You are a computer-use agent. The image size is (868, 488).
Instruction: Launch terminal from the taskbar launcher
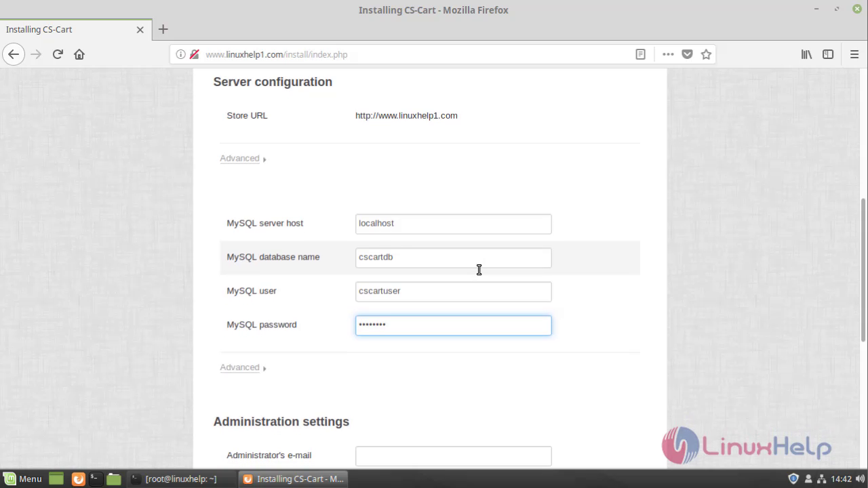[x=96, y=479]
